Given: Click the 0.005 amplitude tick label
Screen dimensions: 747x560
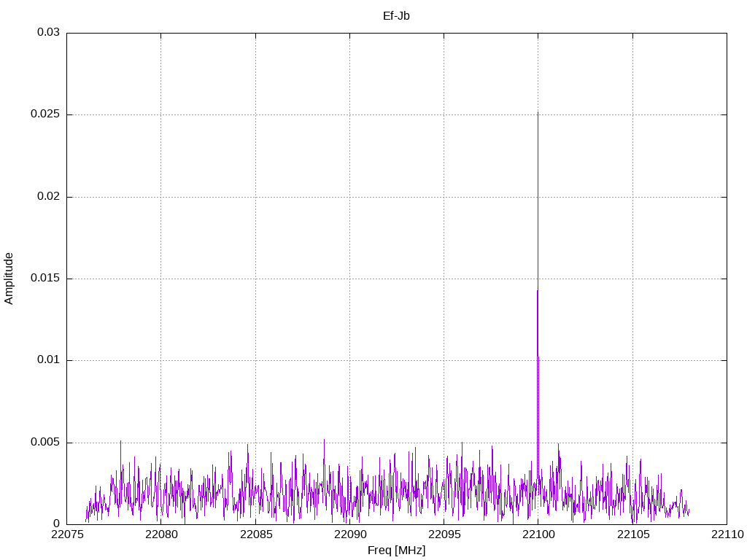Looking at the screenshot, I should [x=44, y=443].
